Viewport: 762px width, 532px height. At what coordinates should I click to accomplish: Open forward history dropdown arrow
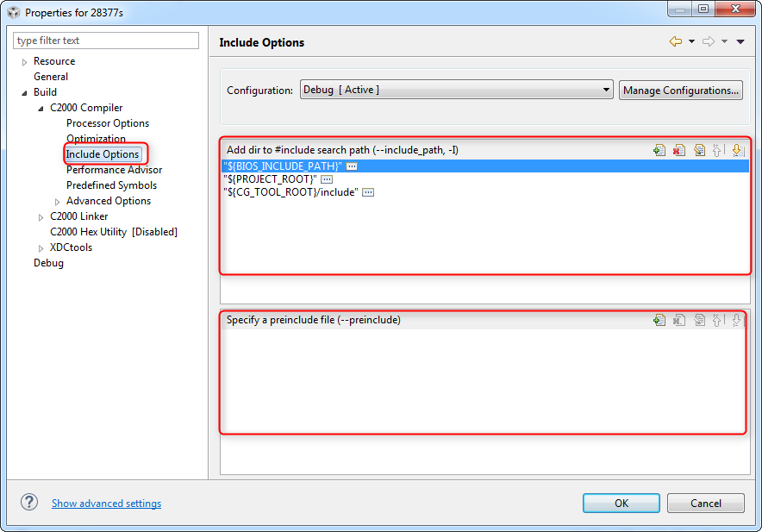[x=724, y=42]
